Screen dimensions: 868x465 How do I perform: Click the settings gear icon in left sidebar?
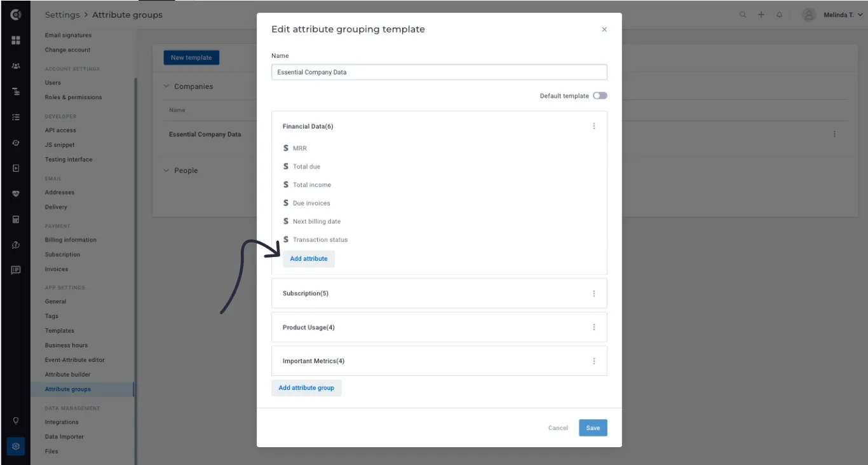16,447
